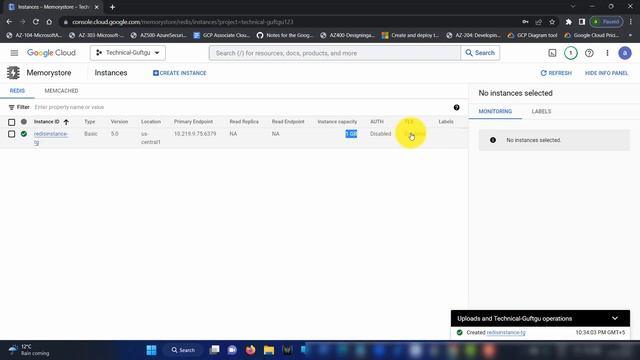
Task: Click the Location column header
Action: pyautogui.click(x=151, y=122)
